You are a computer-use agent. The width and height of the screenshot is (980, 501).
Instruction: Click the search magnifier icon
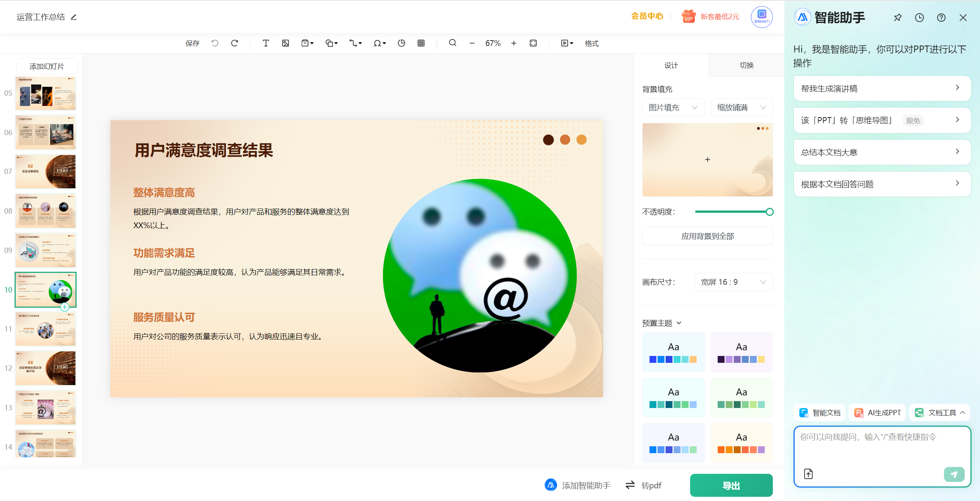click(453, 43)
